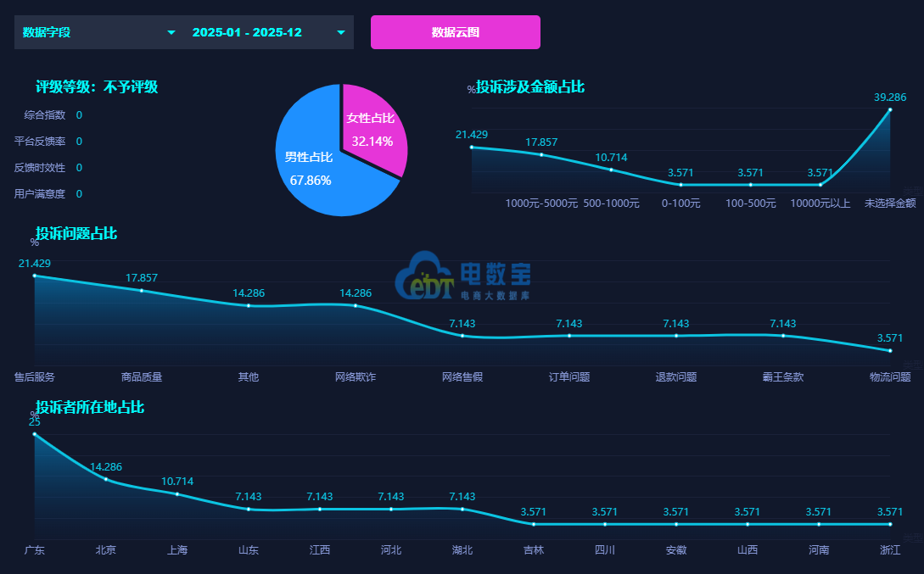
Task: Click the 物流问题 data point at 3.571
Action: (890, 350)
